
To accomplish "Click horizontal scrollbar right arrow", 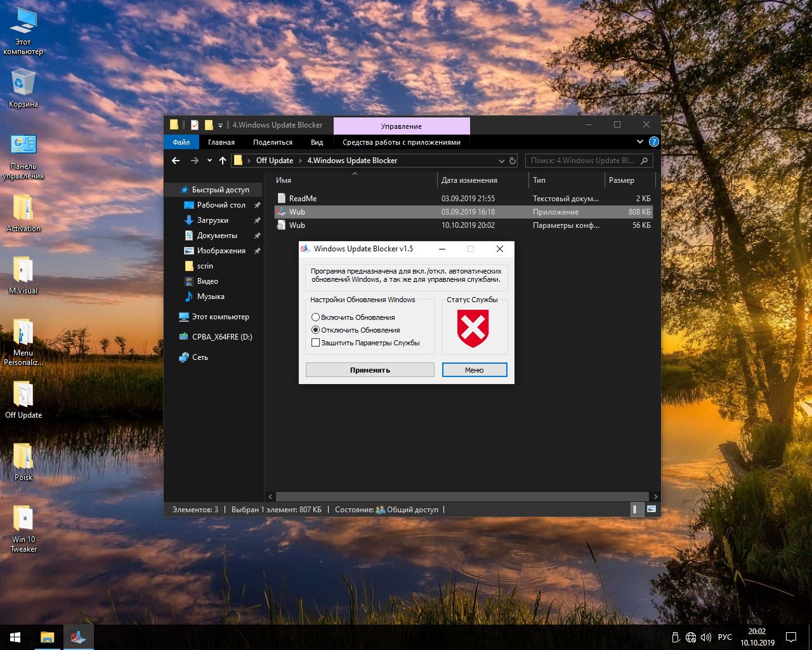I will [655, 496].
